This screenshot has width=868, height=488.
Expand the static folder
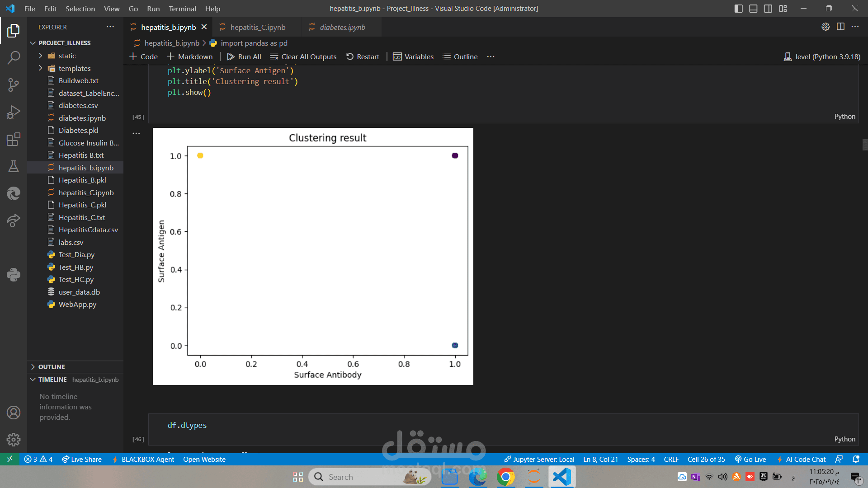(x=67, y=56)
